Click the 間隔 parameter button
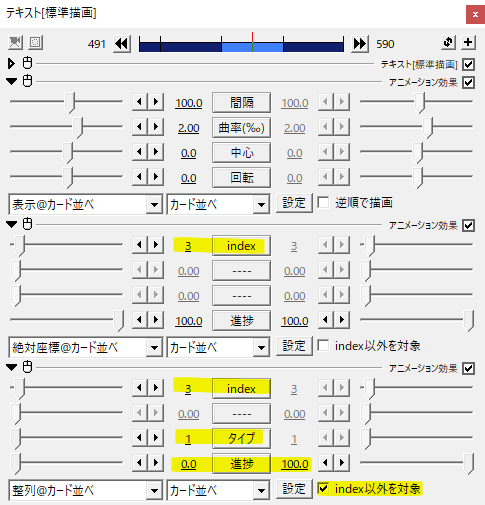485x505 pixels. click(x=241, y=103)
